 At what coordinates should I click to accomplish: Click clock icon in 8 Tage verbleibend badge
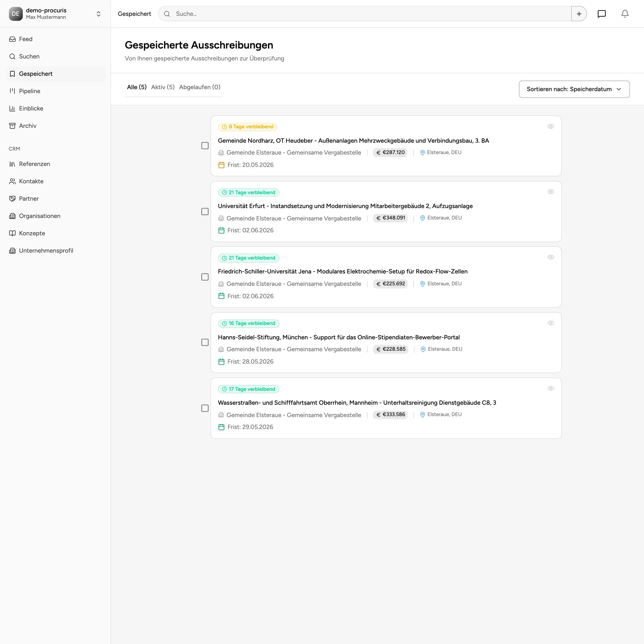click(224, 127)
